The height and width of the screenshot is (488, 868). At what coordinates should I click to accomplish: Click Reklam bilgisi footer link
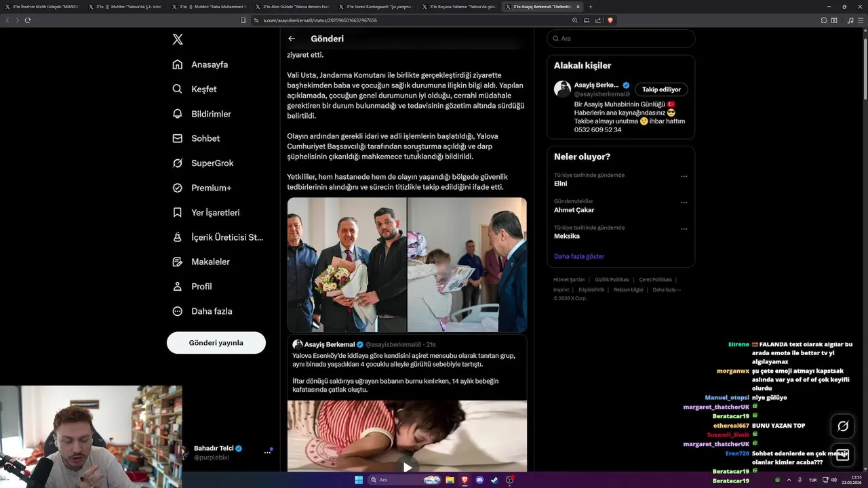629,290
